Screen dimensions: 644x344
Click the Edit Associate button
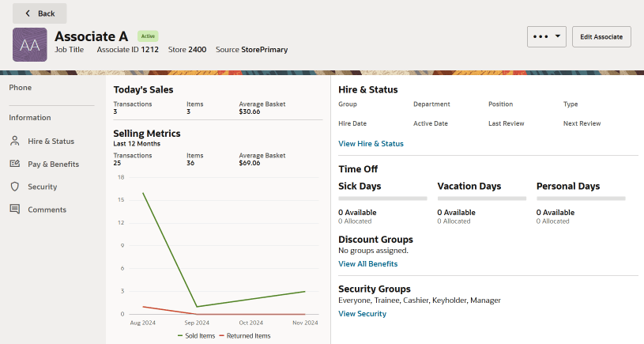click(x=601, y=36)
